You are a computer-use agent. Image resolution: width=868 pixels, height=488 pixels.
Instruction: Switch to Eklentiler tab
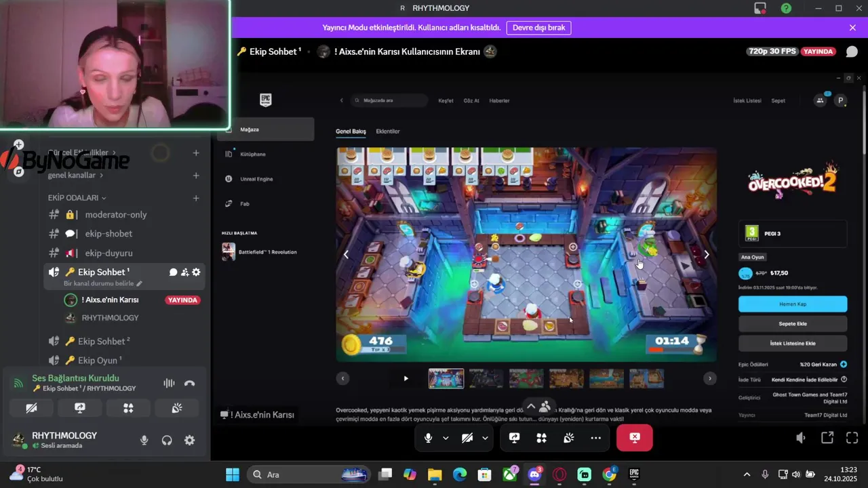tap(388, 131)
